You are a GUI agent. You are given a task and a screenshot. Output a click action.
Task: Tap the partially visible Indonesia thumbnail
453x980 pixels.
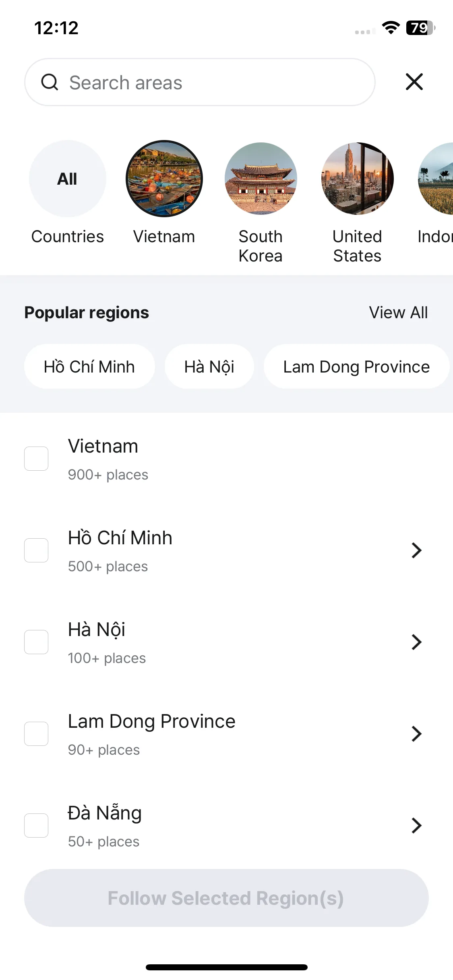436,179
